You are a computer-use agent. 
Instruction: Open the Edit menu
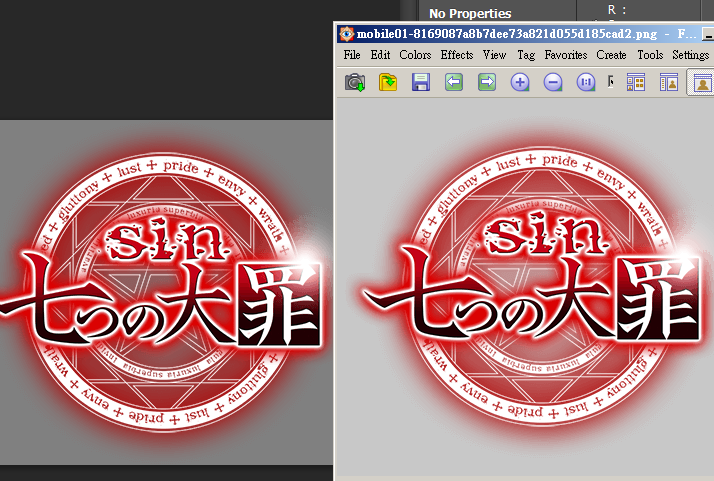coord(380,55)
